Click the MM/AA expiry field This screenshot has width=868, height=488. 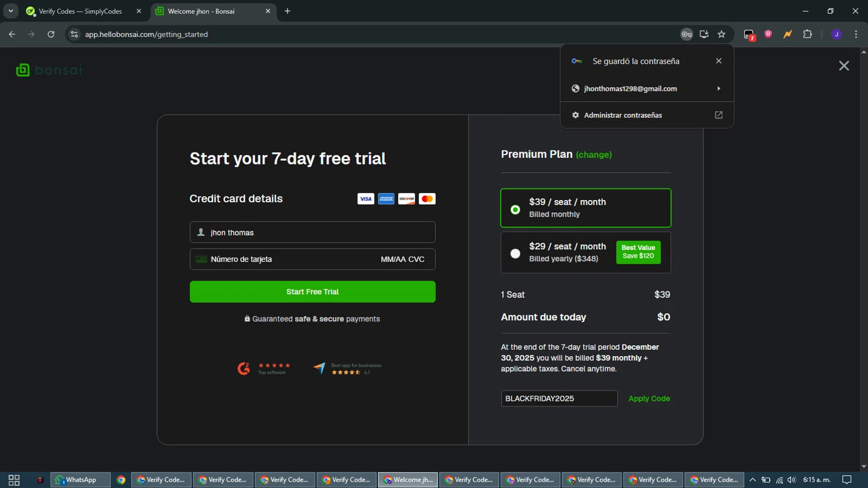pyautogui.click(x=393, y=259)
